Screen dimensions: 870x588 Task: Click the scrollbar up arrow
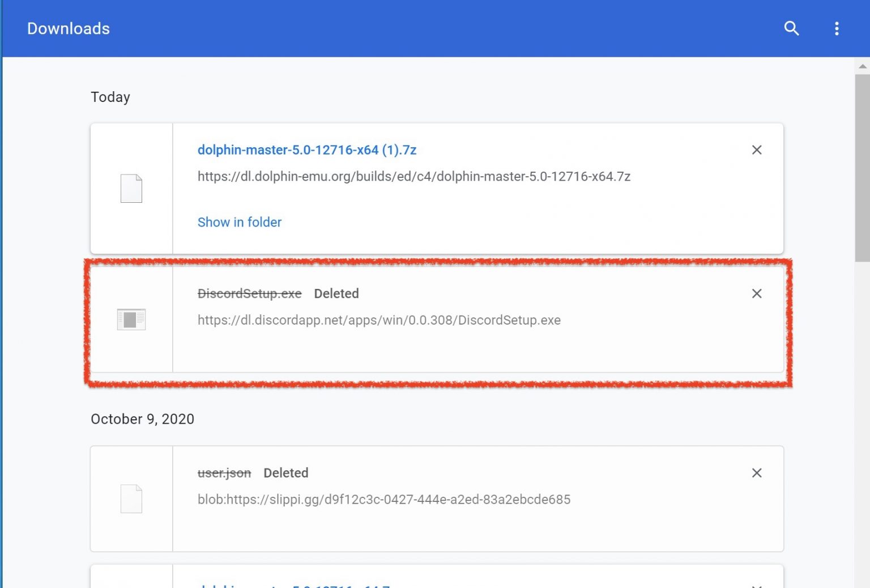862,66
